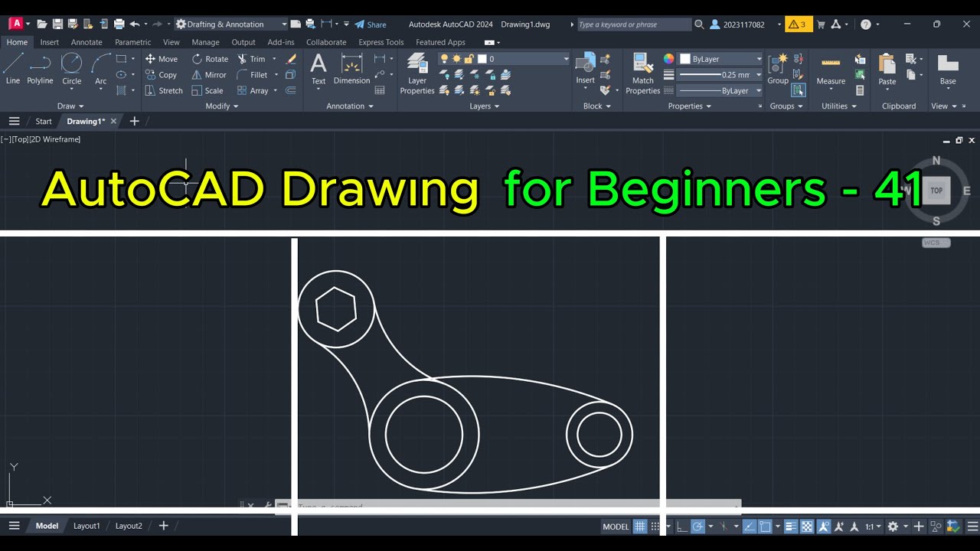Image resolution: width=980 pixels, height=551 pixels.
Task: Activate Match Properties
Action: coord(643,73)
